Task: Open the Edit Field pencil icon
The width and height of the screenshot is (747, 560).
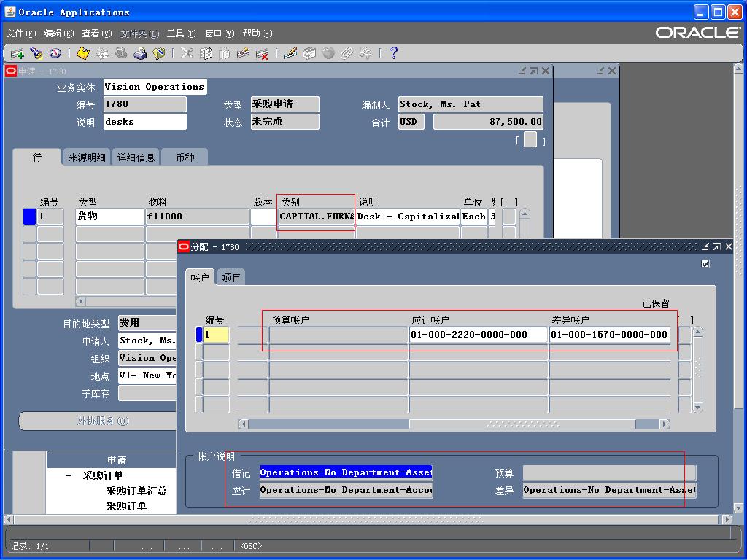Action: [290, 53]
